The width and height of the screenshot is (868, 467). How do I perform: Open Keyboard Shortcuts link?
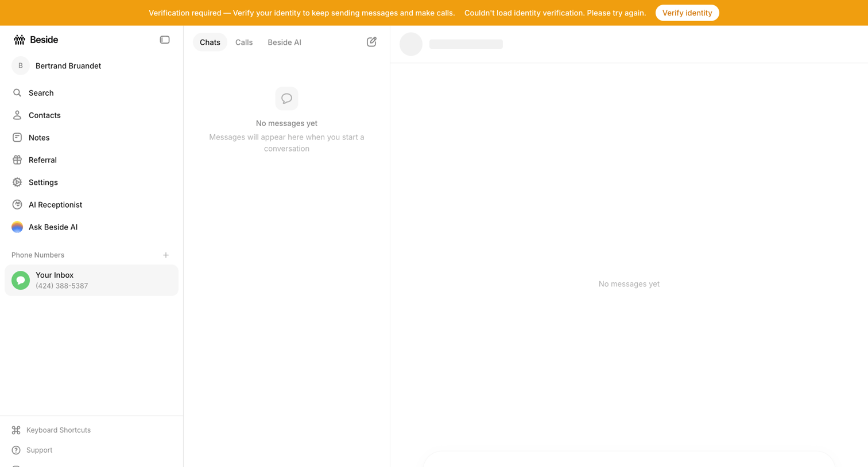59,430
